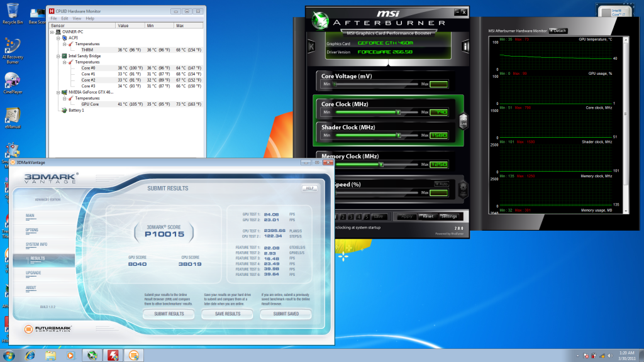Switch to the orange taskbar app button
This screenshot has height=362, width=644.
point(134,356)
